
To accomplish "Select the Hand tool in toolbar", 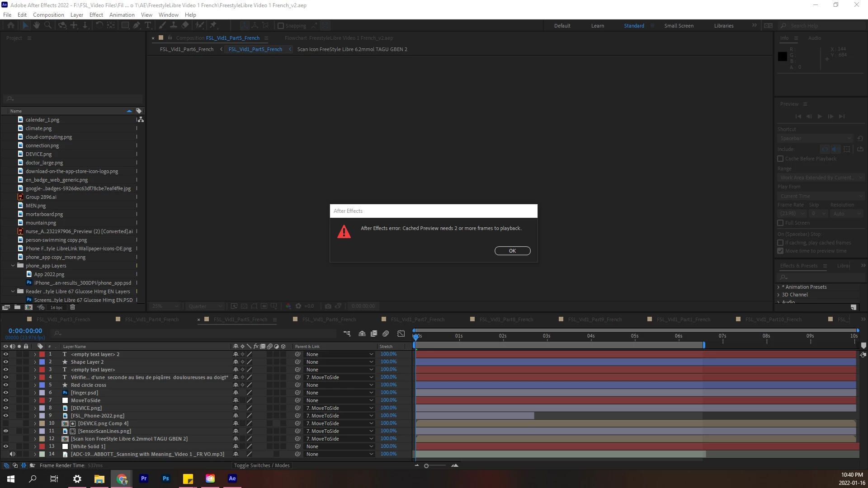I will 37,26.
